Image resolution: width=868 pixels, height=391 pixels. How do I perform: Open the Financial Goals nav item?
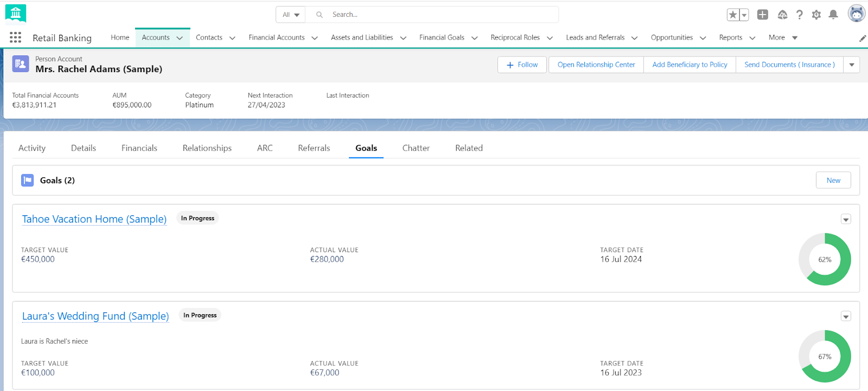coord(442,37)
